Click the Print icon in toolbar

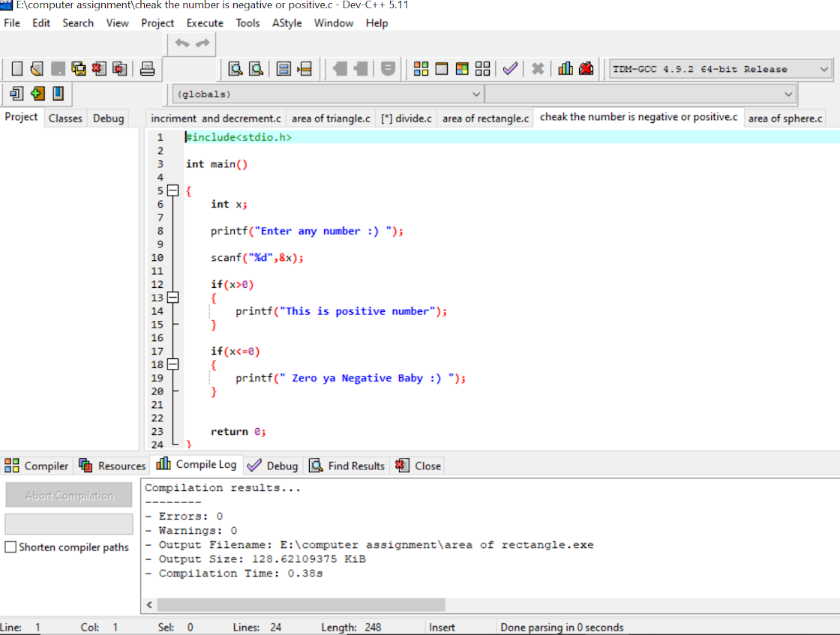tap(147, 69)
